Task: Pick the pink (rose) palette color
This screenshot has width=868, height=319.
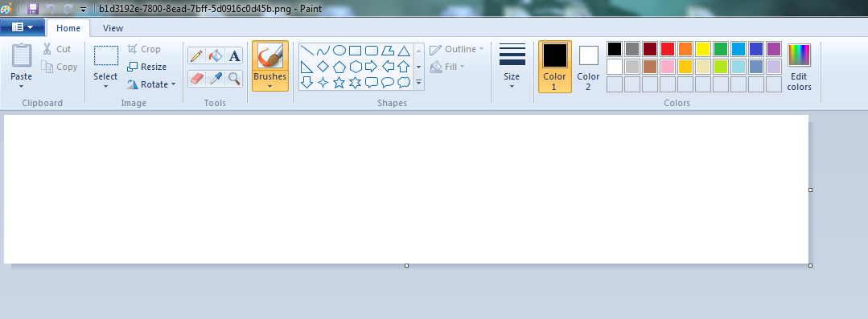Action: coord(668,67)
